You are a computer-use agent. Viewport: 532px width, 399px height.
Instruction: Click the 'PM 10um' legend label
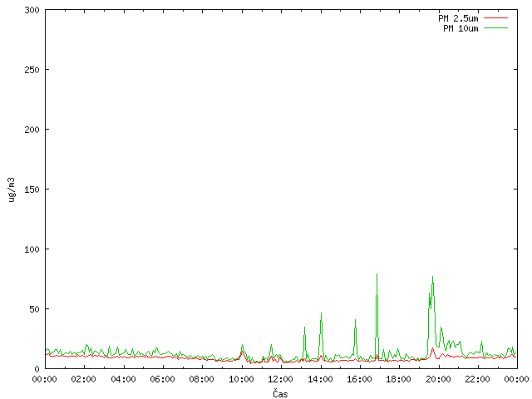click(x=461, y=28)
